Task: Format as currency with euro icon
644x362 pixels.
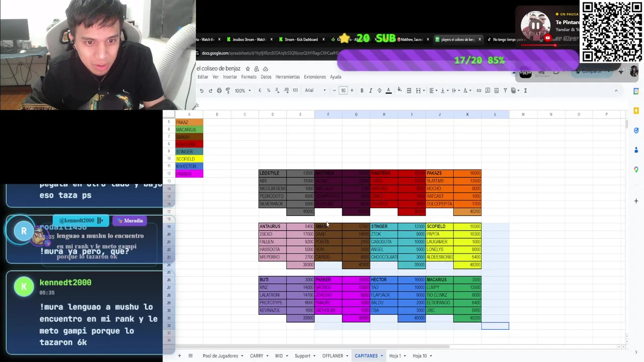Action: click(260, 90)
